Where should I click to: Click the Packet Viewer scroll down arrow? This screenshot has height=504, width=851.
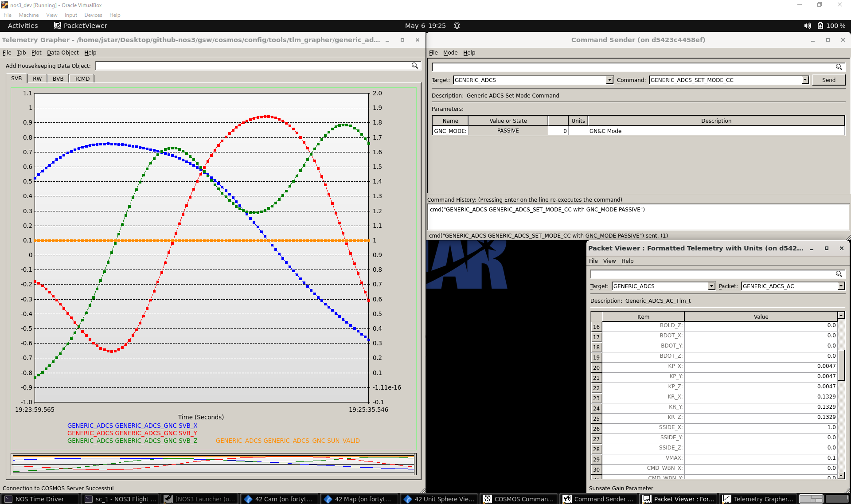tap(841, 476)
